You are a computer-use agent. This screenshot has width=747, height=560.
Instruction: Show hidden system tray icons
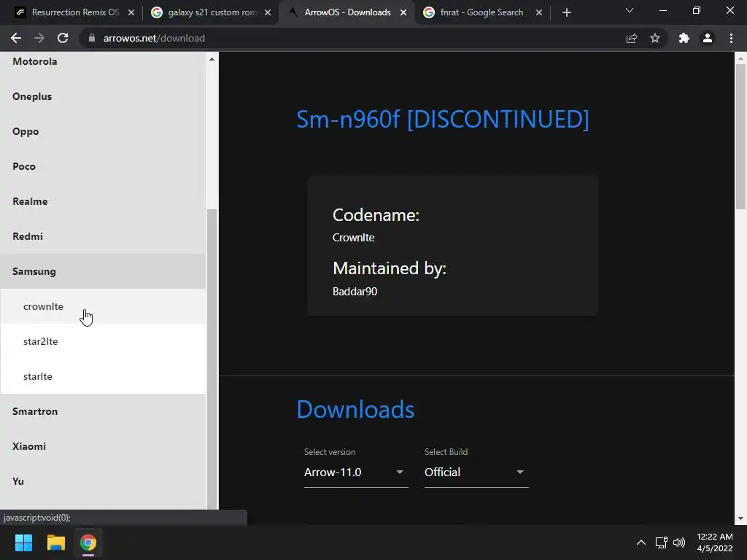coord(641,542)
